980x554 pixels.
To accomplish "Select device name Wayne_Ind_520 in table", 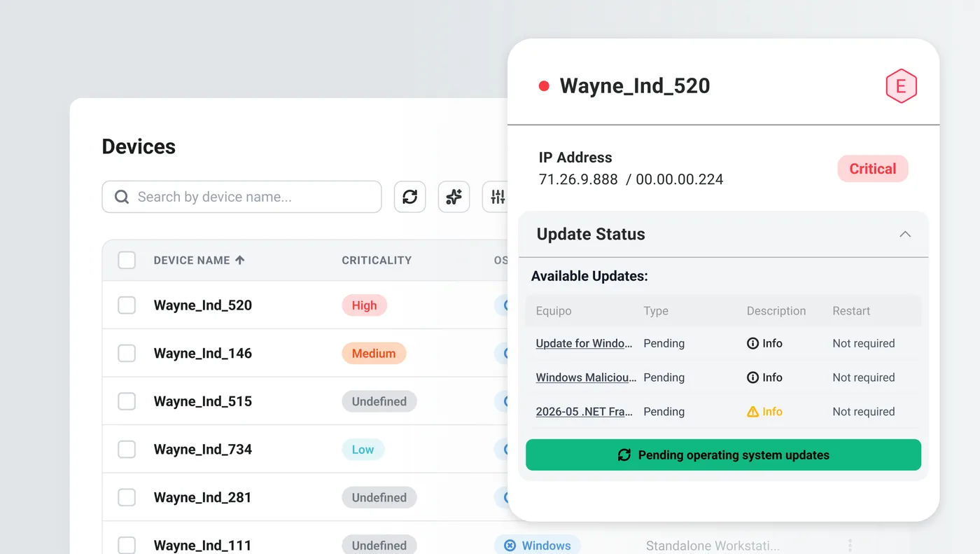I will click(x=203, y=305).
